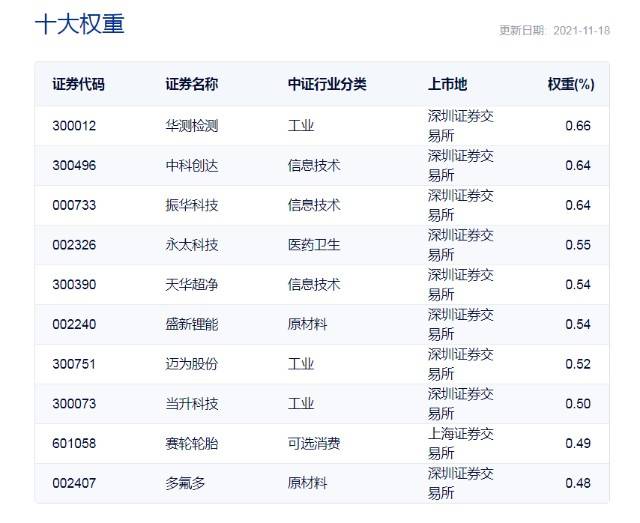
Task: Select security code 601058
Action: [74, 443]
